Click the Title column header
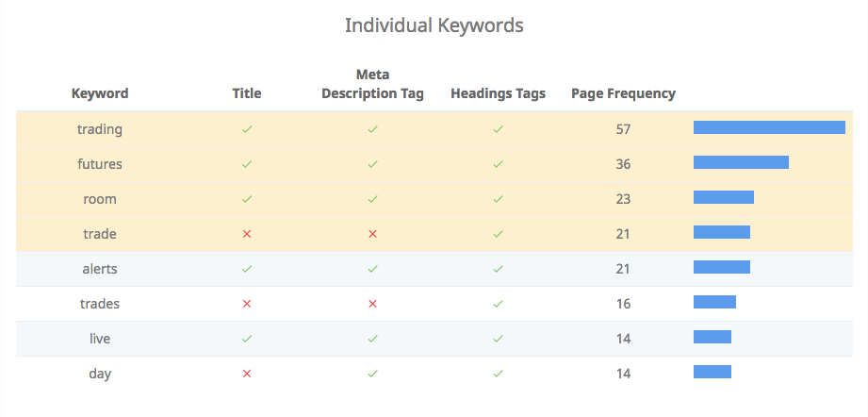This screenshot has width=868, height=417. pyautogui.click(x=247, y=93)
